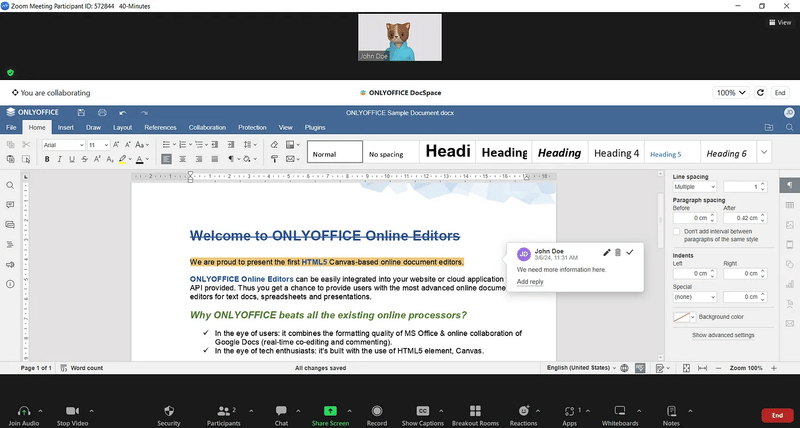Apply italic formatting

tap(59, 160)
